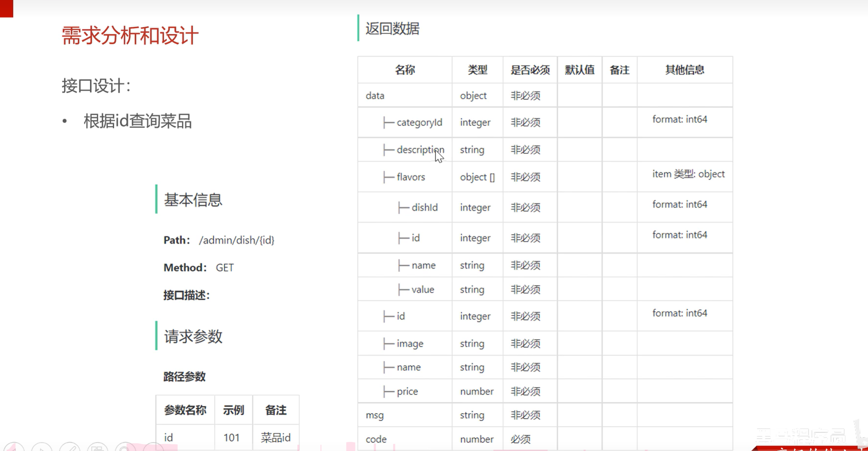
Task: Click the GET method value
Action: pos(225,268)
